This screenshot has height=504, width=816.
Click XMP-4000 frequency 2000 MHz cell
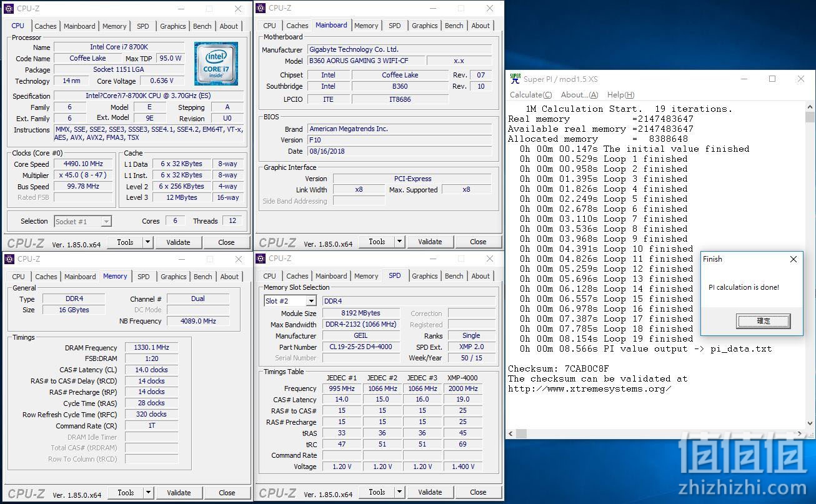[462, 388]
